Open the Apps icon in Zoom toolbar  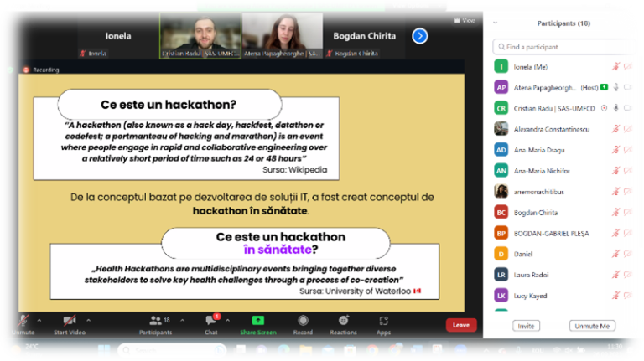[x=383, y=320]
